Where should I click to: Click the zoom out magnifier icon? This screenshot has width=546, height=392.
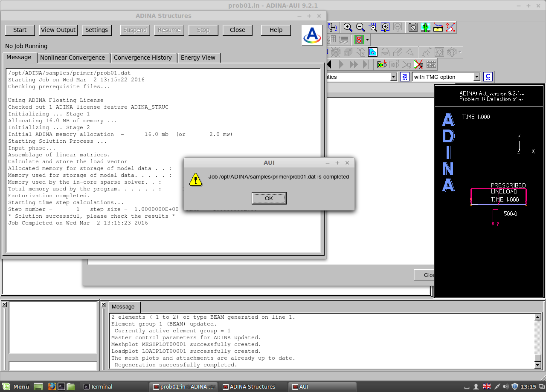(x=360, y=28)
